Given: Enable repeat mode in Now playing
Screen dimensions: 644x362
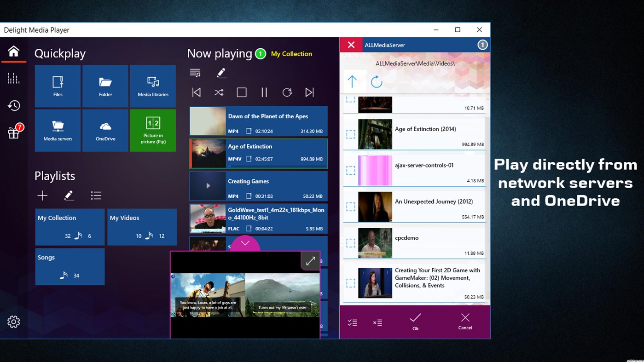Looking at the screenshot, I should [287, 92].
